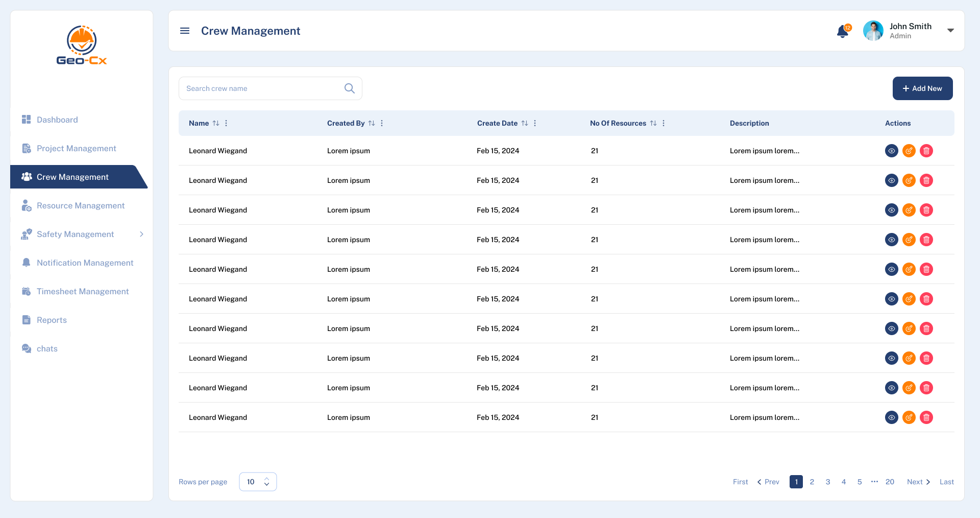Screen dimensions: 980x518
Task: Open the John Smith profile dropdown
Action: click(x=950, y=31)
